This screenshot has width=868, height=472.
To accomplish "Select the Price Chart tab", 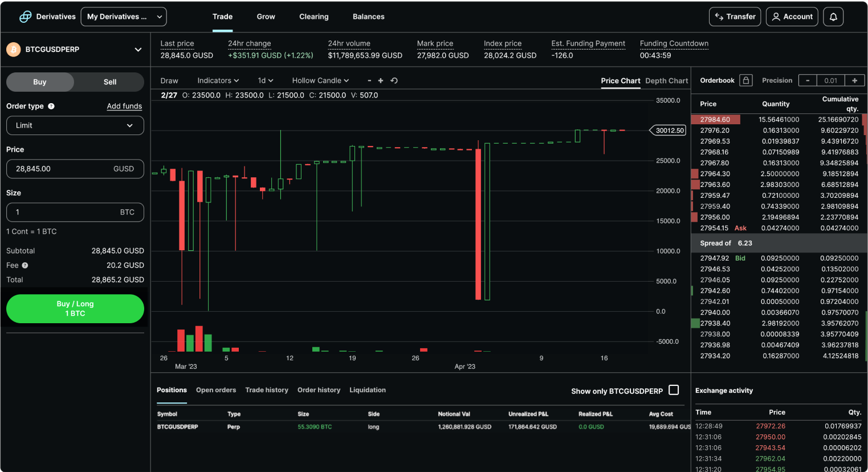I will click(x=621, y=81).
